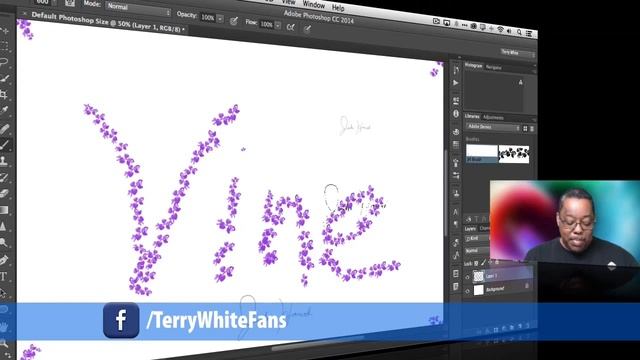Open the blending Mode dropdown
Image resolution: width=640 pixels, height=360 pixels.
click(138, 8)
